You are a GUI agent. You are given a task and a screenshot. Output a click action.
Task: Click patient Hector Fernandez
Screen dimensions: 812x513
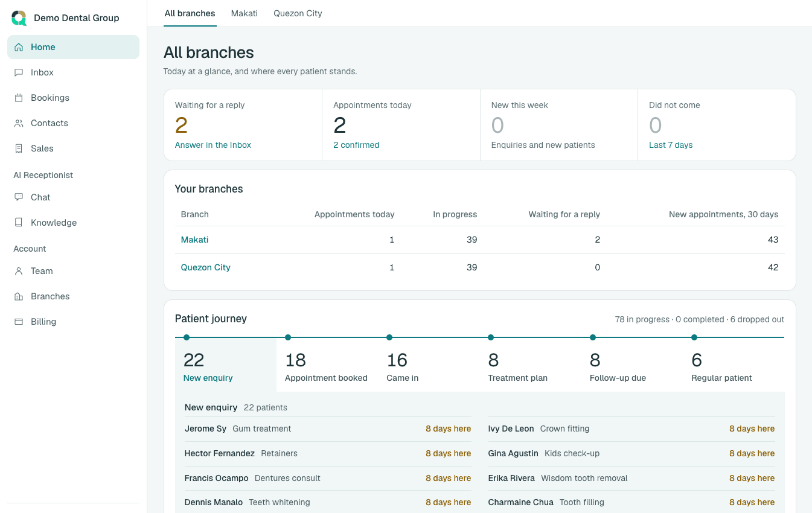220,453
